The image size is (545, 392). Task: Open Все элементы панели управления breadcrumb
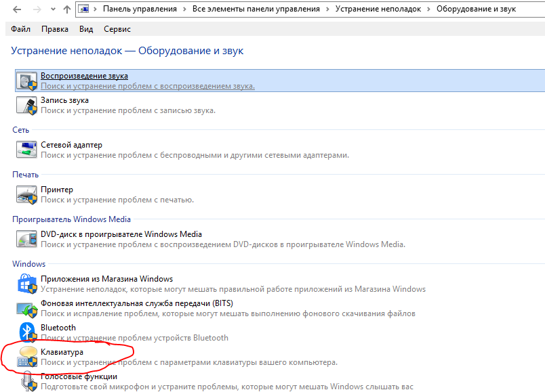click(256, 9)
